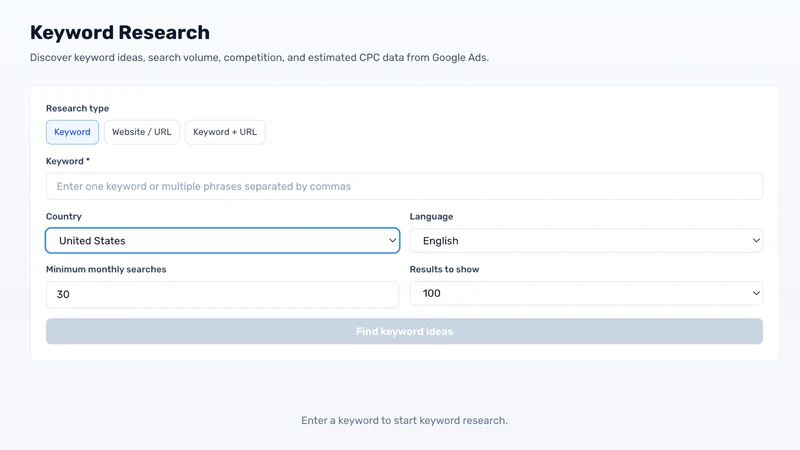Screen dimensions: 800x450
Task: Click the description mentioning Google Ads data
Action: (259, 58)
